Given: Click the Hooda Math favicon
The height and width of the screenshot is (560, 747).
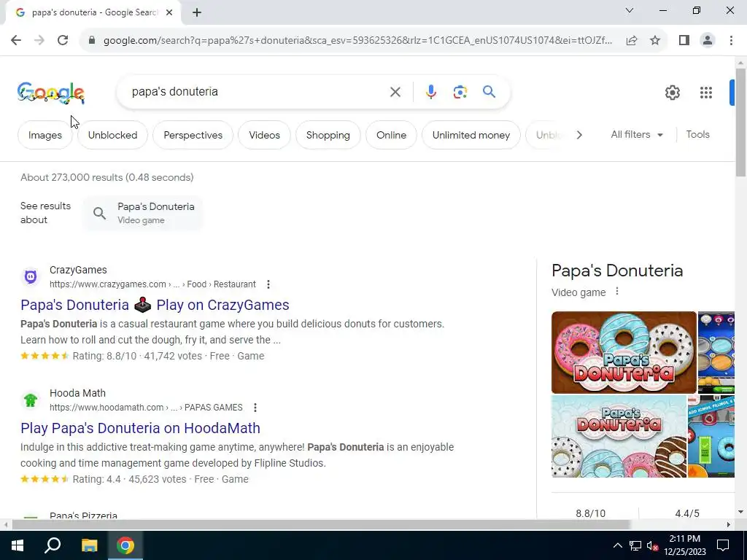Looking at the screenshot, I should pos(31,400).
